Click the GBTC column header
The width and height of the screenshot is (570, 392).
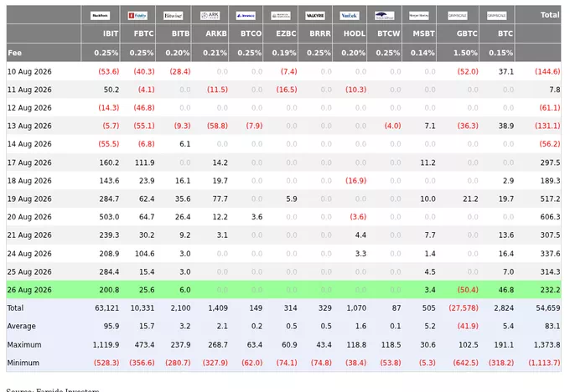coord(467,34)
